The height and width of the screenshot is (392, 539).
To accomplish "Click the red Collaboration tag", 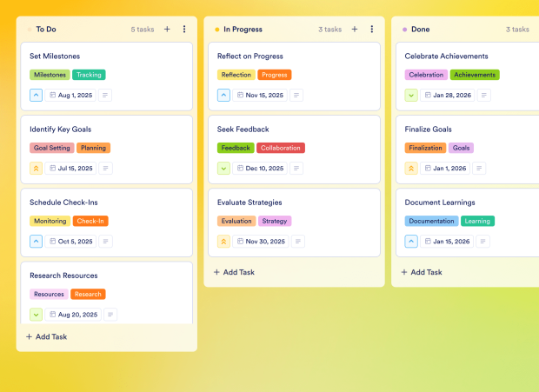I will pos(281,148).
